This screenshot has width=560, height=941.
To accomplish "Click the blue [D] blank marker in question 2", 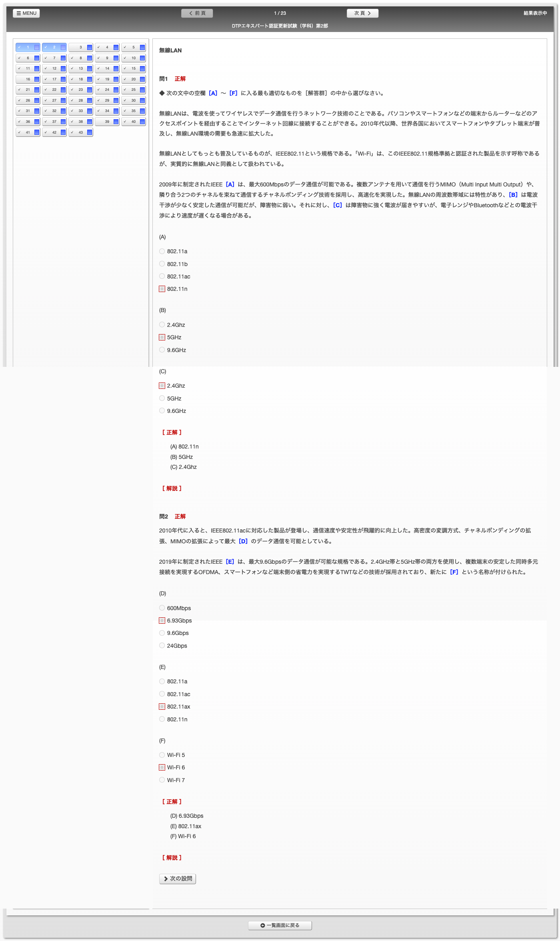I will coord(243,541).
